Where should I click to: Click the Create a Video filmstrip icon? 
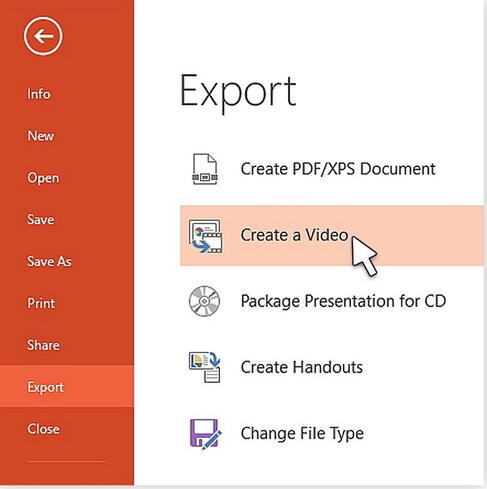205,236
